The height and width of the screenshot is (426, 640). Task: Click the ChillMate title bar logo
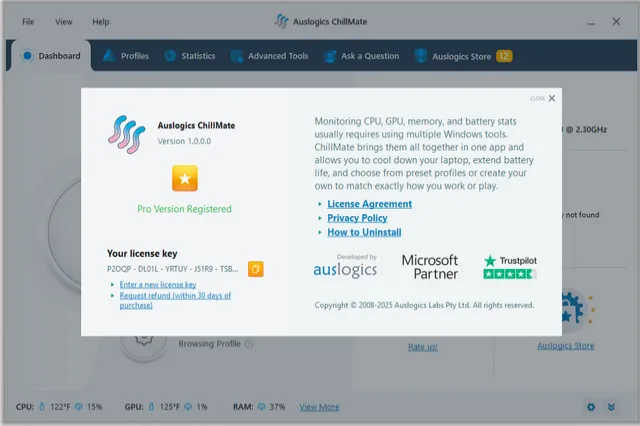tap(281, 21)
